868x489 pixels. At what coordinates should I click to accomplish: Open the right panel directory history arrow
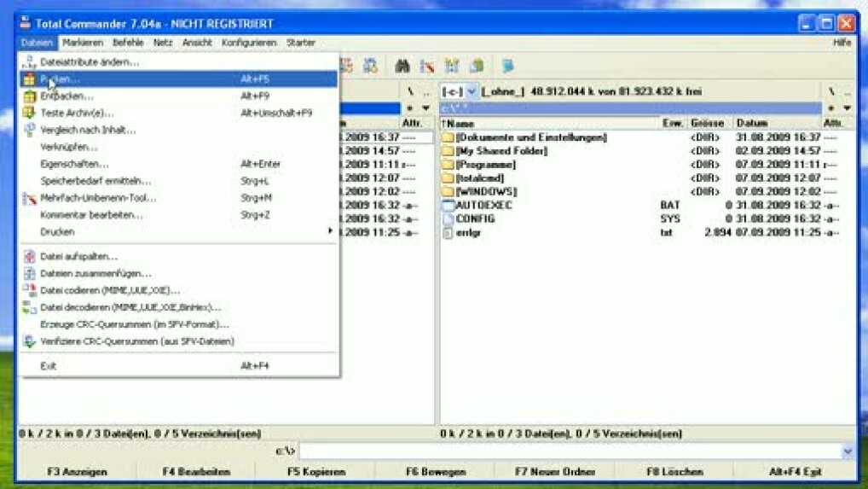tap(847, 108)
